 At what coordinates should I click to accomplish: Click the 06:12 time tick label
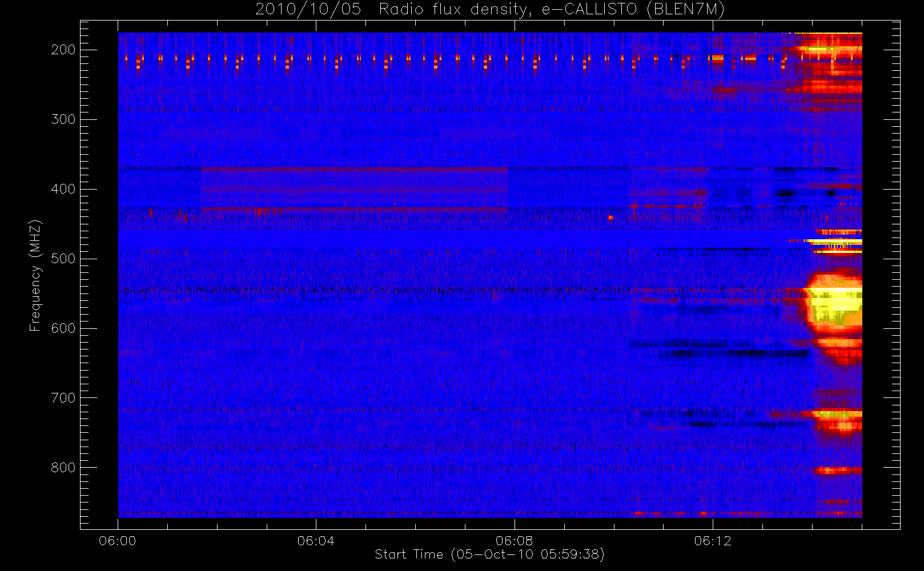(713, 541)
